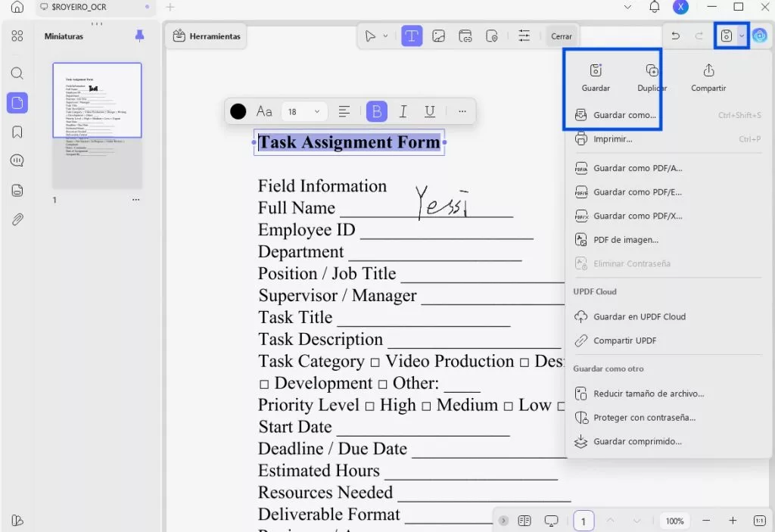Click the Duplicar icon
Viewport: 775px width, 532px height.
[x=652, y=70]
